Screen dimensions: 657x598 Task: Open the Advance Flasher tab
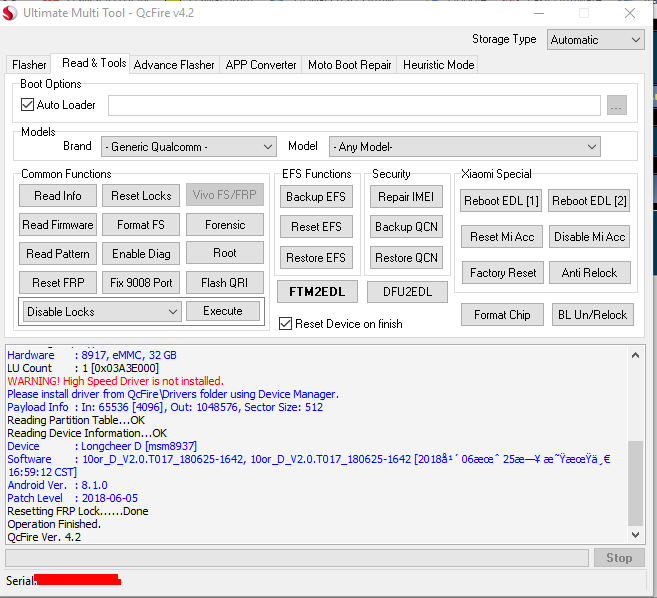(x=174, y=65)
